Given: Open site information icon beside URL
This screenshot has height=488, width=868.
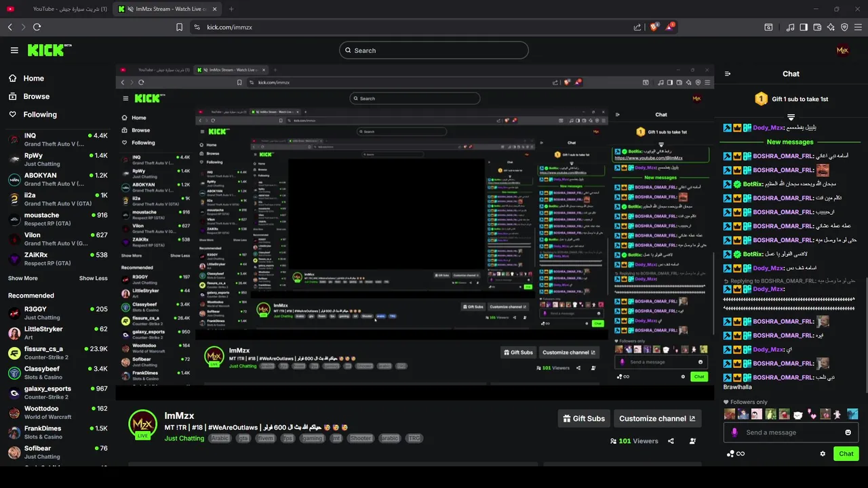Looking at the screenshot, I should pyautogui.click(x=197, y=27).
